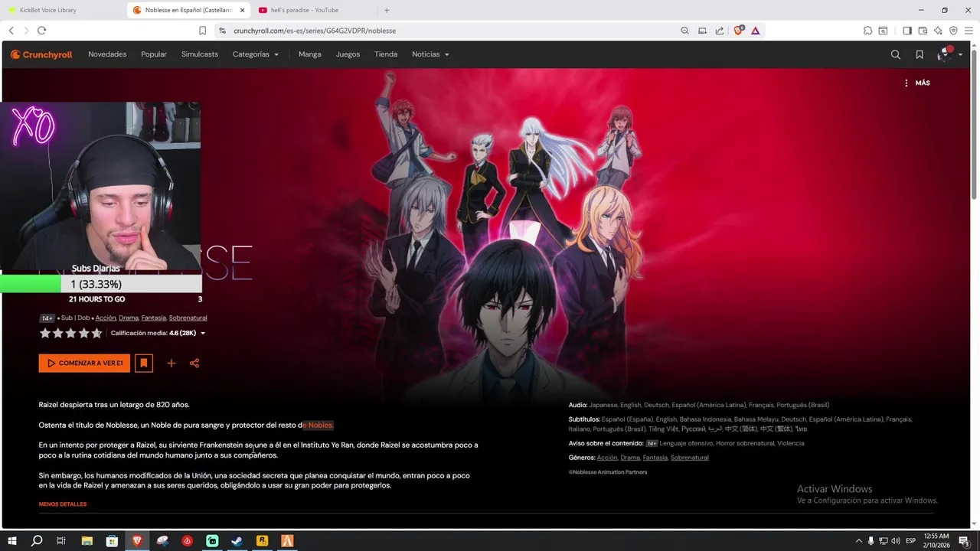
Task: Open the Brave Wallet icon
Action: tap(923, 31)
